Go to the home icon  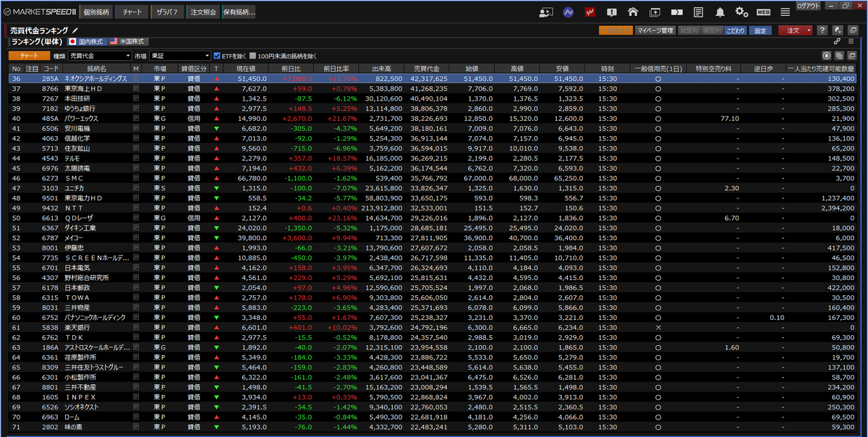(x=633, y=12)
